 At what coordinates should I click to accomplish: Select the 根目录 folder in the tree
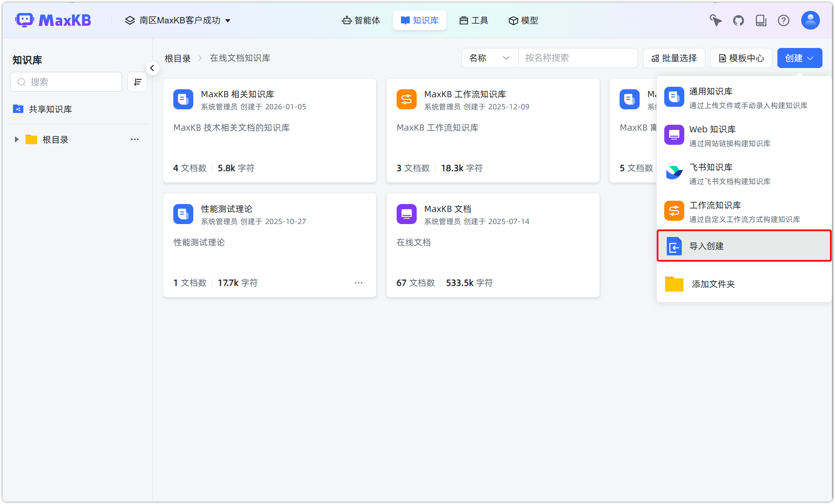[x=56, y=139]
